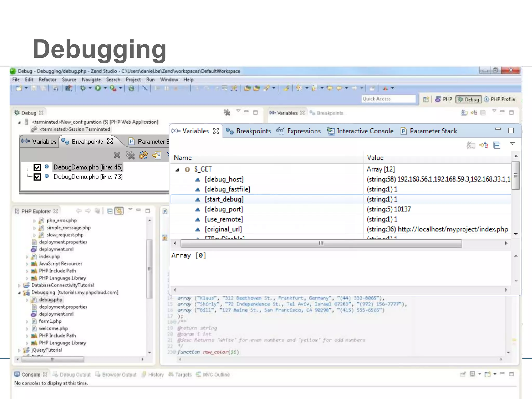Click the Value column header
Screen dimensions: 532x399
(437, 158)
